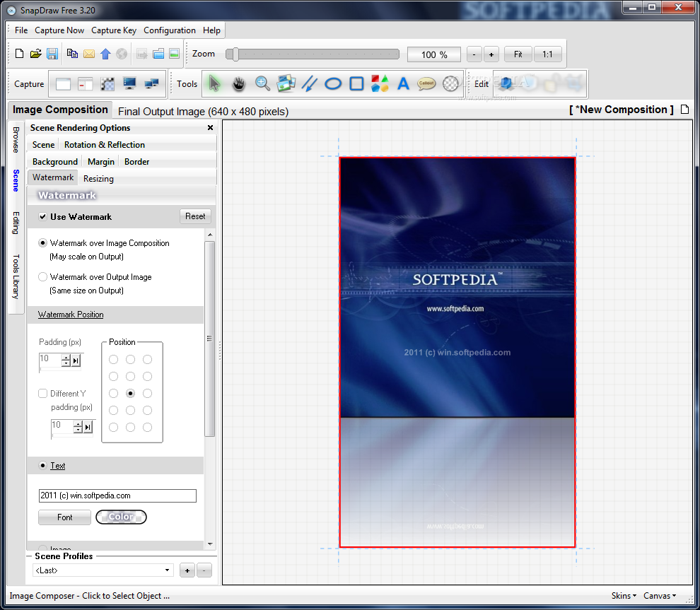Click the landscape picture icon in the file toolbar
The height and width of the screenshot is (610, 700).
pyautogui.click(x=174, y=54)
